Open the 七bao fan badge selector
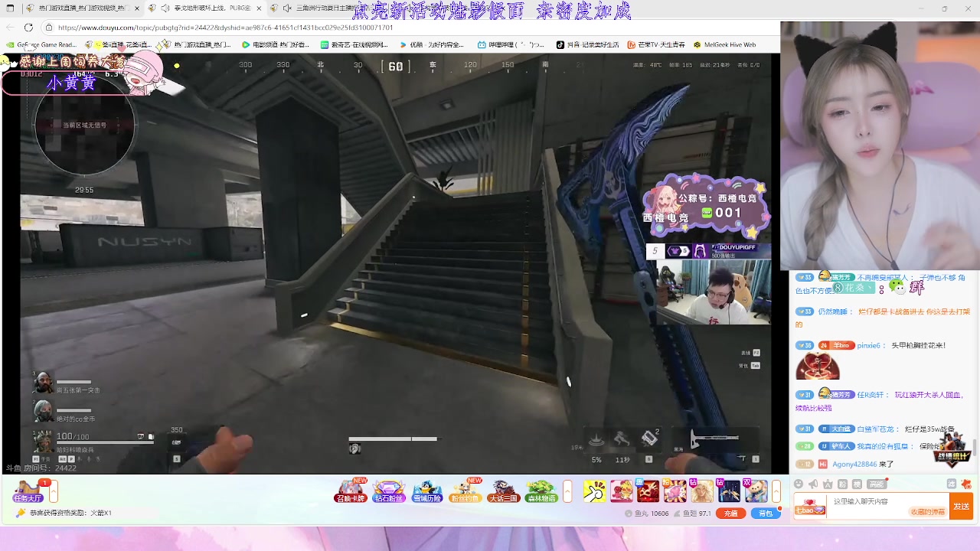The image size is (980, 551). (811, 506)
